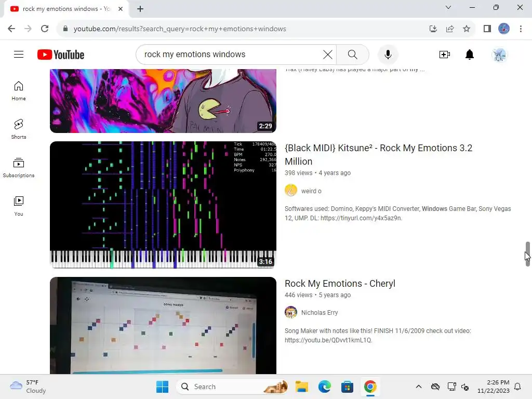Start voice search with the microphone
The width and height of the screenshot is (532, 399).
[388, 54]
